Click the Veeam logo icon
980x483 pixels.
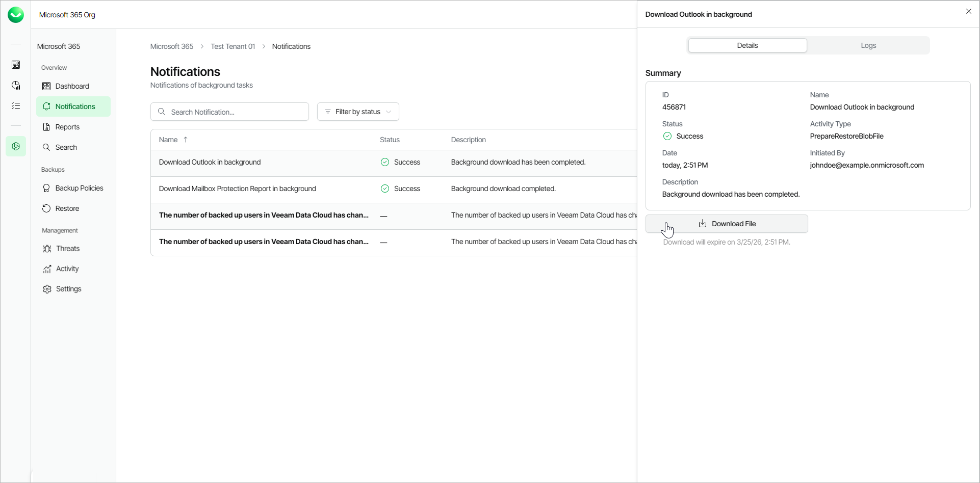tap(16, 15)
